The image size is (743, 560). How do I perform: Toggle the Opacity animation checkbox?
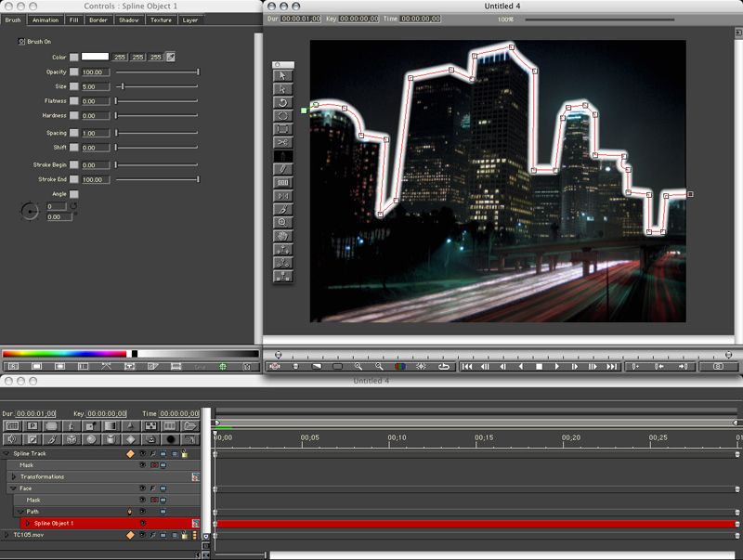[x=74, y=72]
